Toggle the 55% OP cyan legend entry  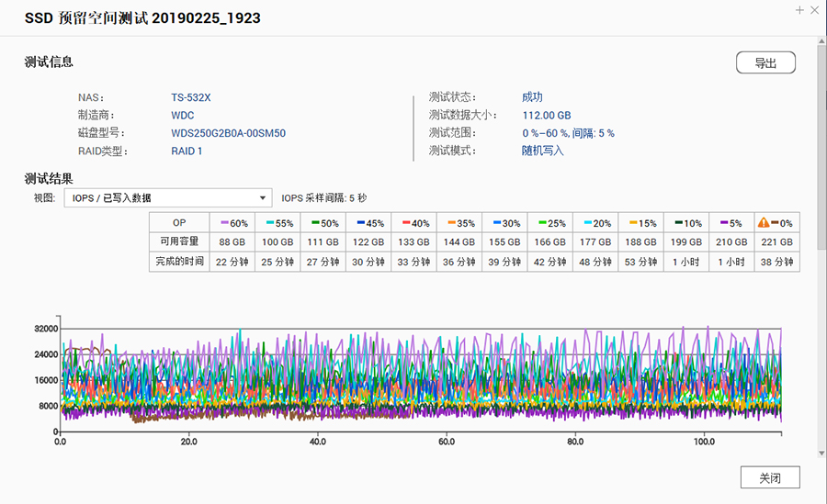[x=278, y=222]
